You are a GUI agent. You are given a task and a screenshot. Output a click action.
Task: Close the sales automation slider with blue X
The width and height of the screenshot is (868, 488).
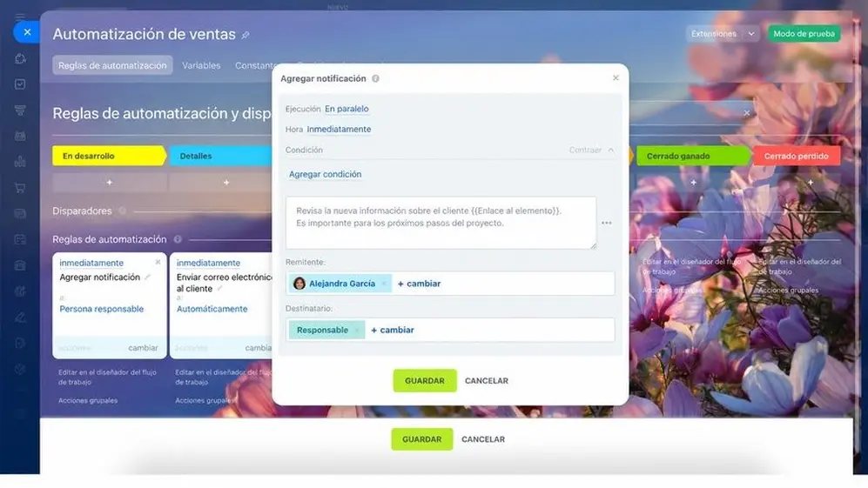(x=27, y=32)
